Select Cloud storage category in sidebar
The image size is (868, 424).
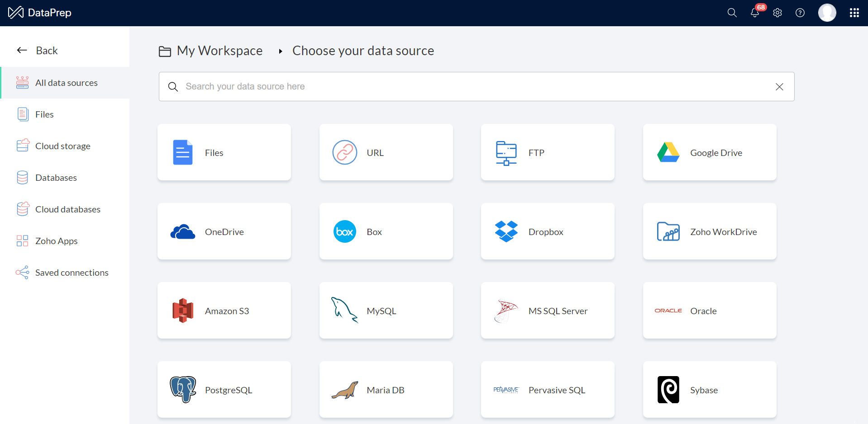(65, 146)
